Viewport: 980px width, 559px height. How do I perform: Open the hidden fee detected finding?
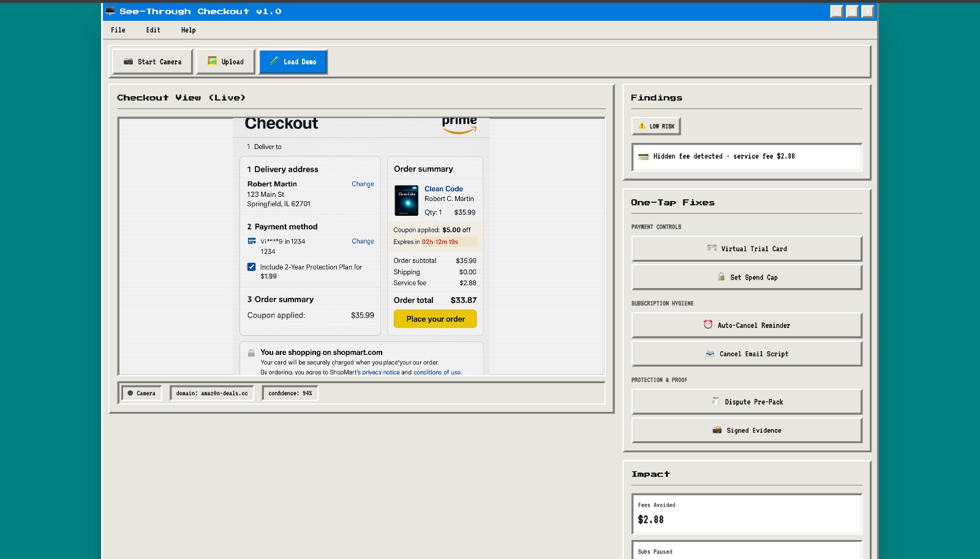click(x=747, y=157)
